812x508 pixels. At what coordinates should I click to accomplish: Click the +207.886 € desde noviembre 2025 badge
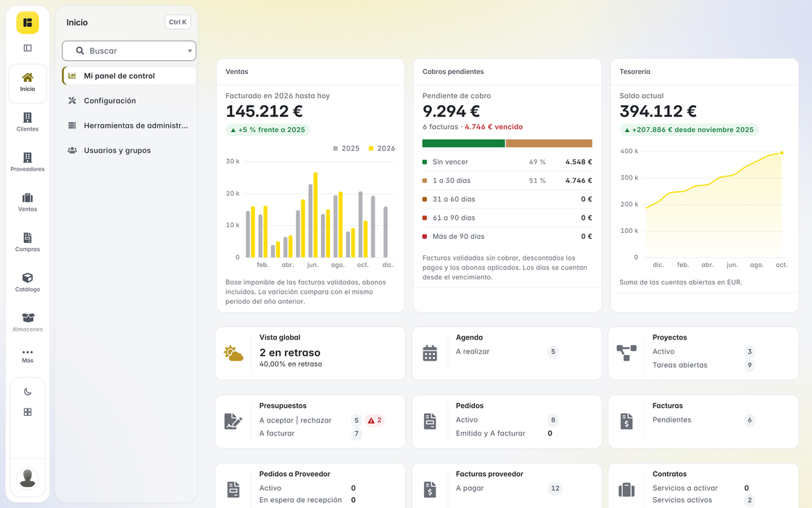[x=689, y=130]
